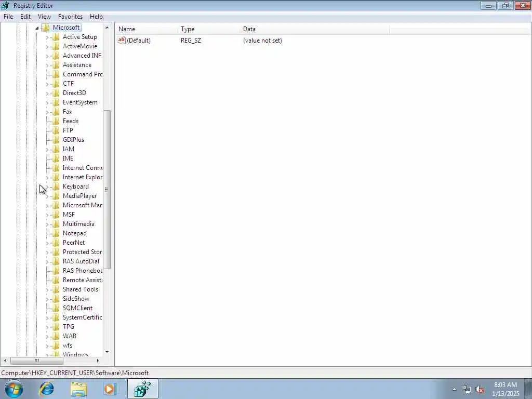Expand the ActiveMovie key
This screenshot has height=399, width=532.
(x=47, y=46)
